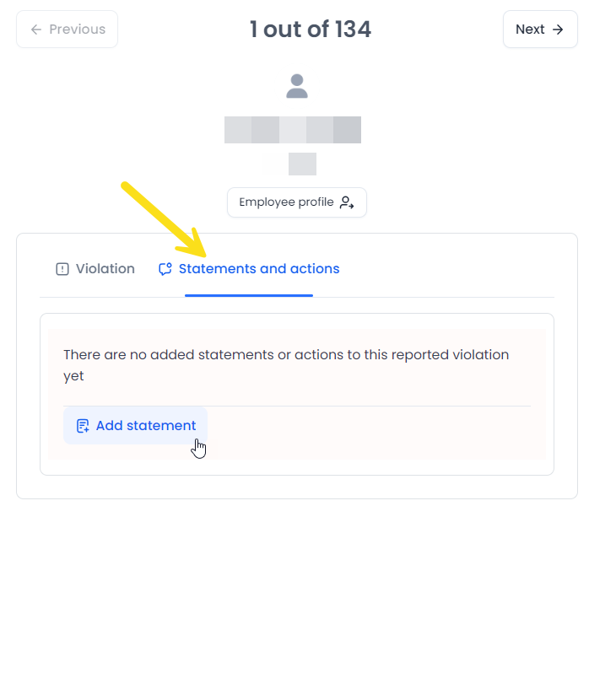Screen dimensions: 589x700
Task: Click the person-arrow icon in Employee profile
Action: pos(347,202)
